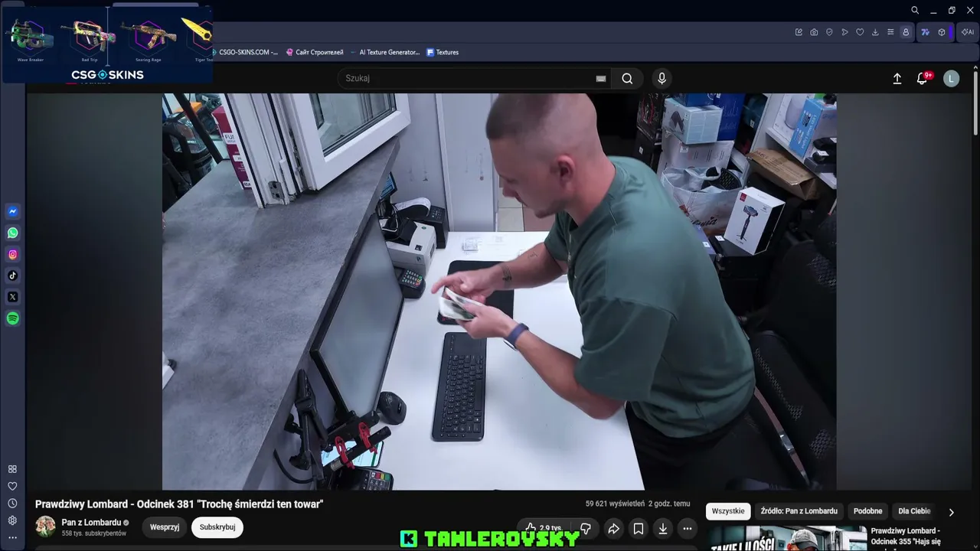Click the YouTube search magnifier button
Viewport: 980px width, 551px height.
627,78
